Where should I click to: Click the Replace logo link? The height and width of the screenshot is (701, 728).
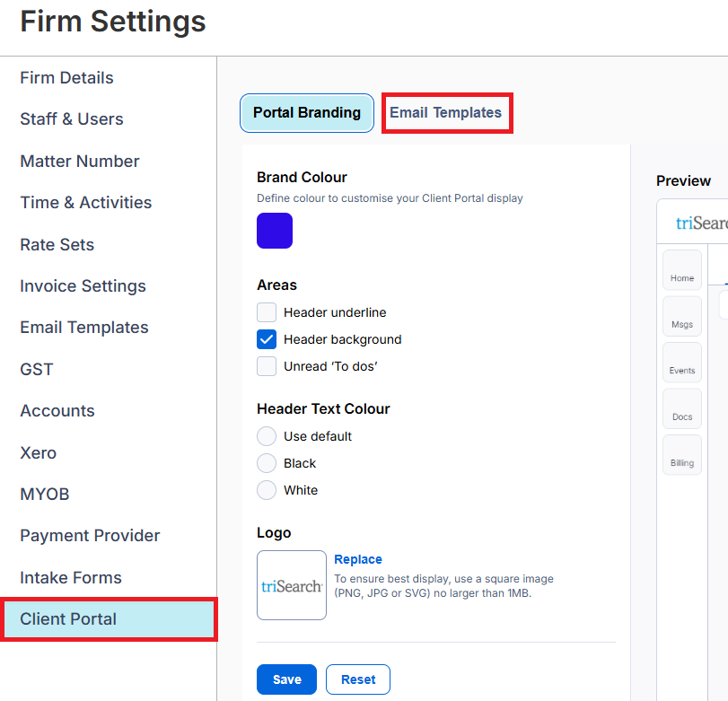(358, 559)
